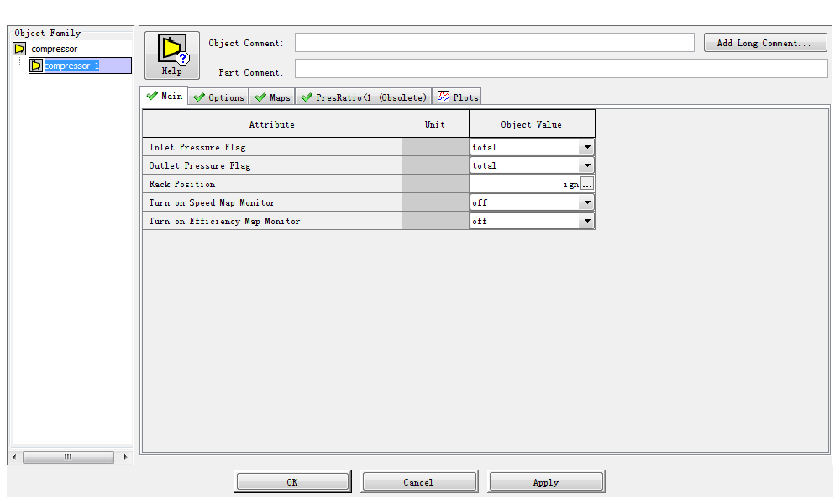Click the Main tab green checkmark
Screen dimensions: 840x504
pyautogui.click(x=152, y=96)
